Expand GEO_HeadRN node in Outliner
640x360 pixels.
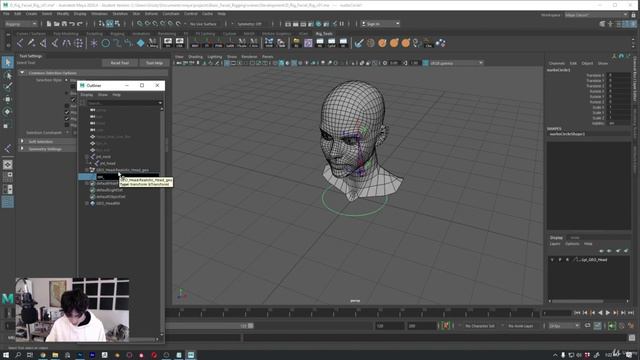pyautogui.click(x=87, y=203)
